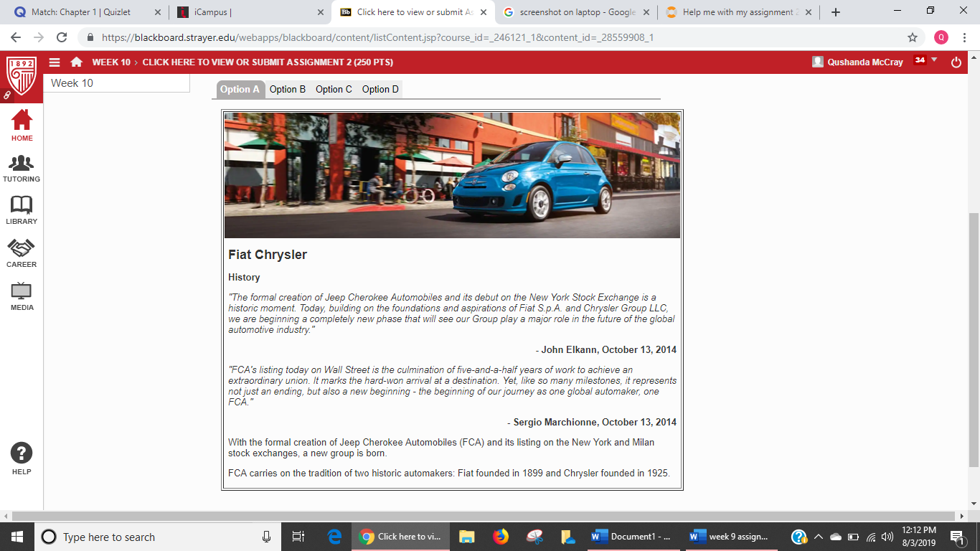This screenshot has height=551, width=980.
Task: Click the chain link icon below the logo
Action: coord(7,95)
